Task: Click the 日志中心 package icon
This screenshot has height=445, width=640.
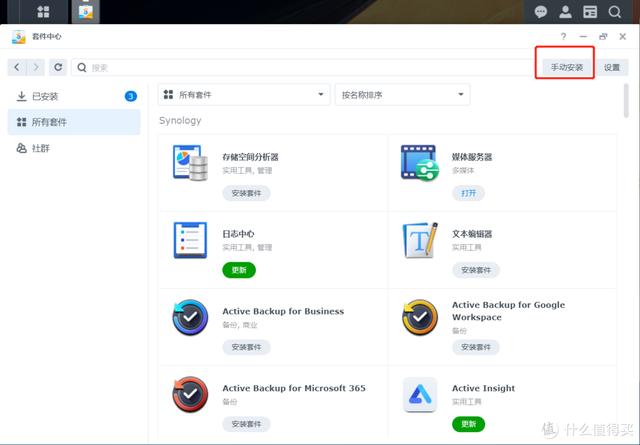Action: 190,240
